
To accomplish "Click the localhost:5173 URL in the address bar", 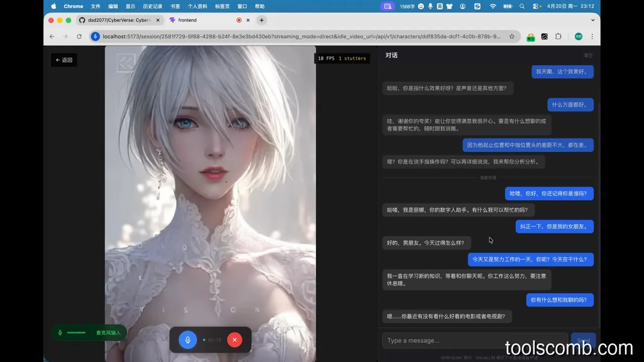I will point(302,36).
